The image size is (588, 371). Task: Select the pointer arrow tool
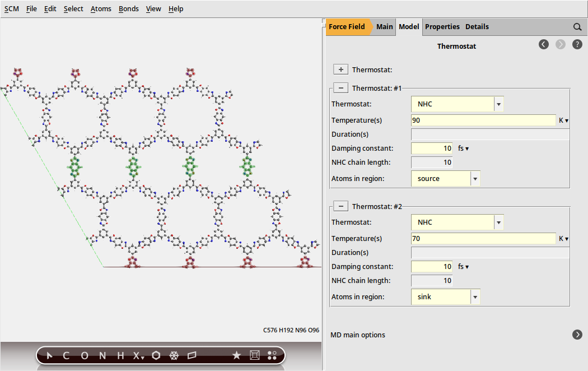point(50,355)
